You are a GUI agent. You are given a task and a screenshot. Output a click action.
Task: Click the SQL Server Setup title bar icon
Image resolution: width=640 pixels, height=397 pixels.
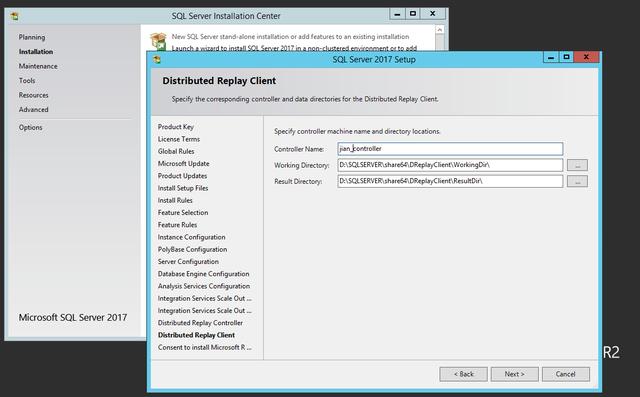(x=157, y=60)
